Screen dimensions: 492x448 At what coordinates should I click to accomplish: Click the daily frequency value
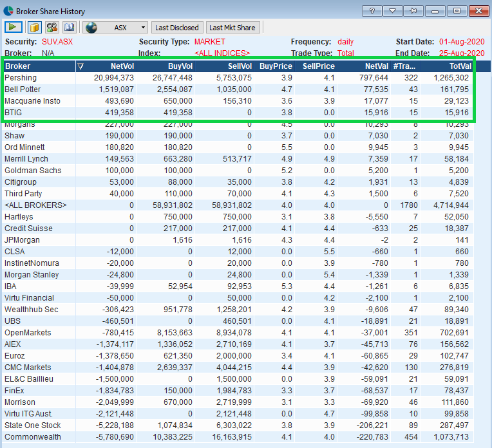[x=345, y=42]
